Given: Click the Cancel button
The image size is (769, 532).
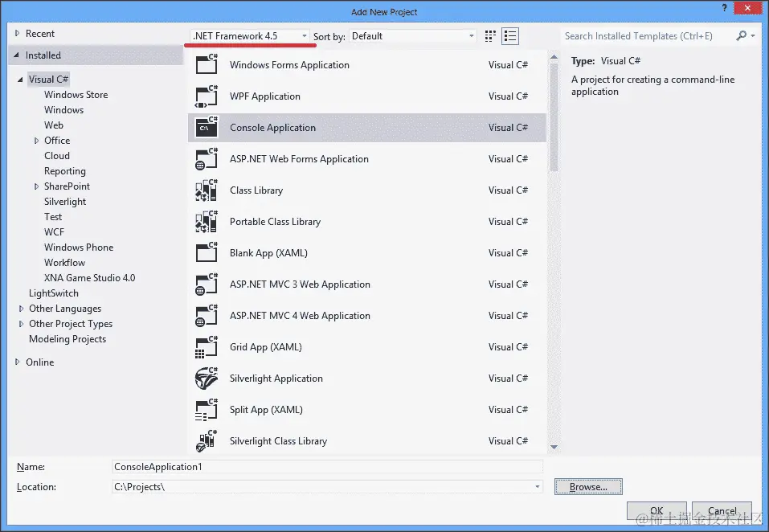Looking at the screenshot, I should click(722, 510).
